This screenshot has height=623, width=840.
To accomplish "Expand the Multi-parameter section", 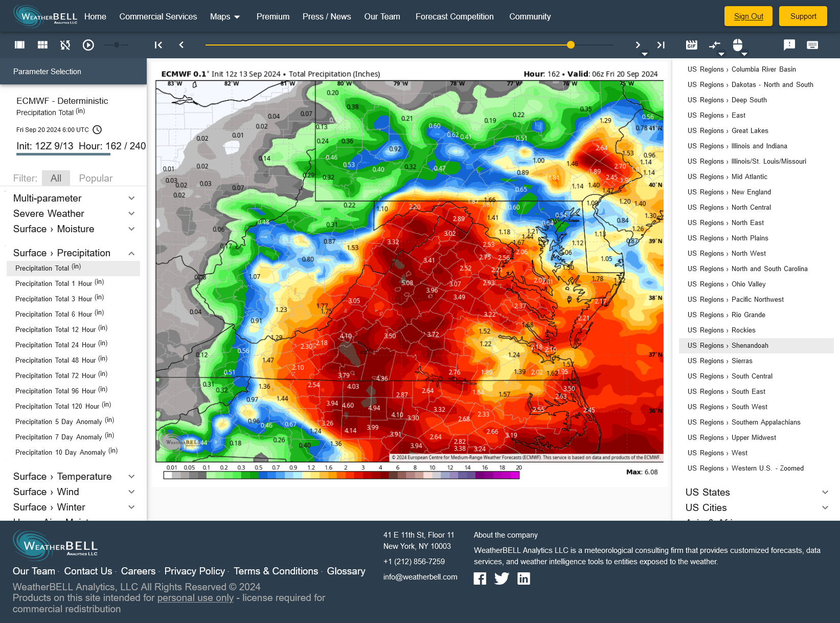I will (x=74, y=198).
